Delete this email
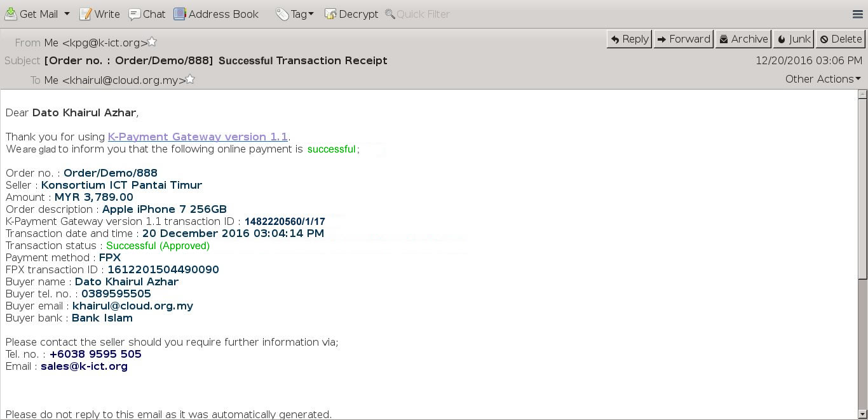868x420 pixels. coord(841,39)
